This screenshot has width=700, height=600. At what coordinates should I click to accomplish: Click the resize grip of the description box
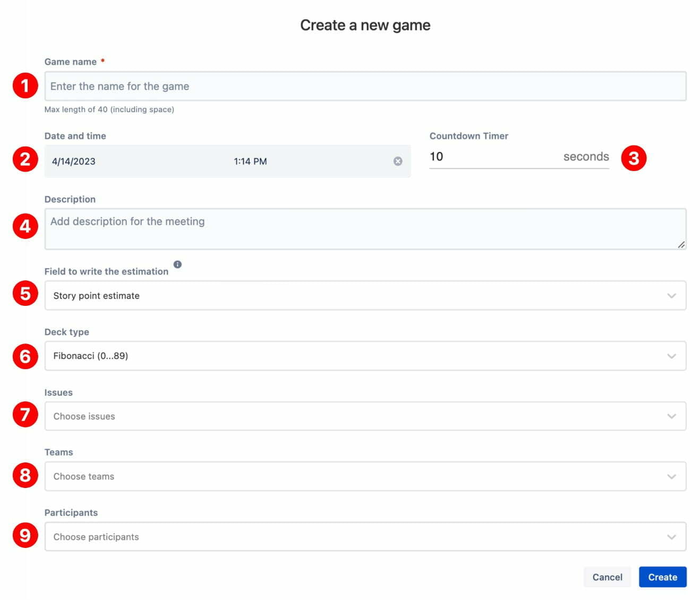pos(681,245)
